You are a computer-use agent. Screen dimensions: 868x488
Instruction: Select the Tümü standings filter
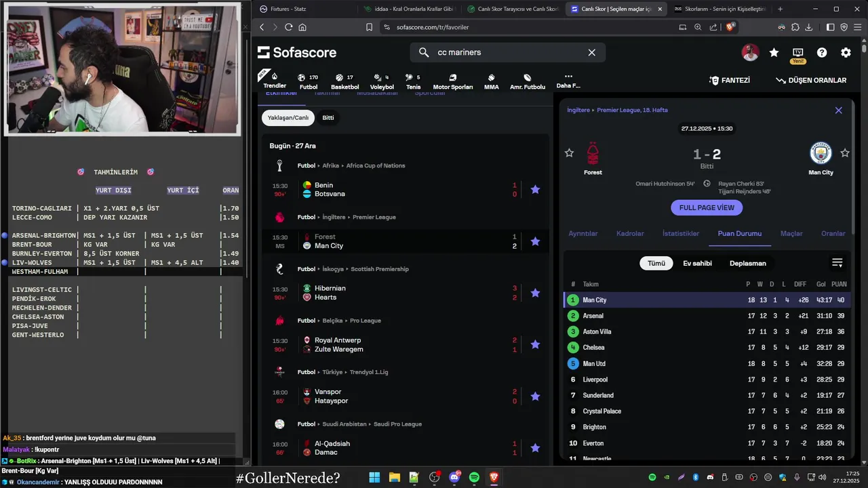tap(656, 263)
